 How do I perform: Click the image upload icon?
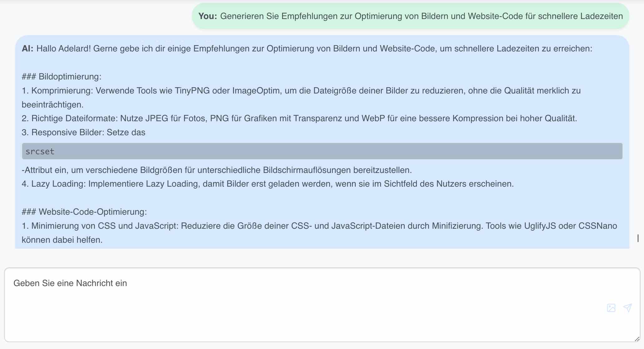click(x=611, y=308)
